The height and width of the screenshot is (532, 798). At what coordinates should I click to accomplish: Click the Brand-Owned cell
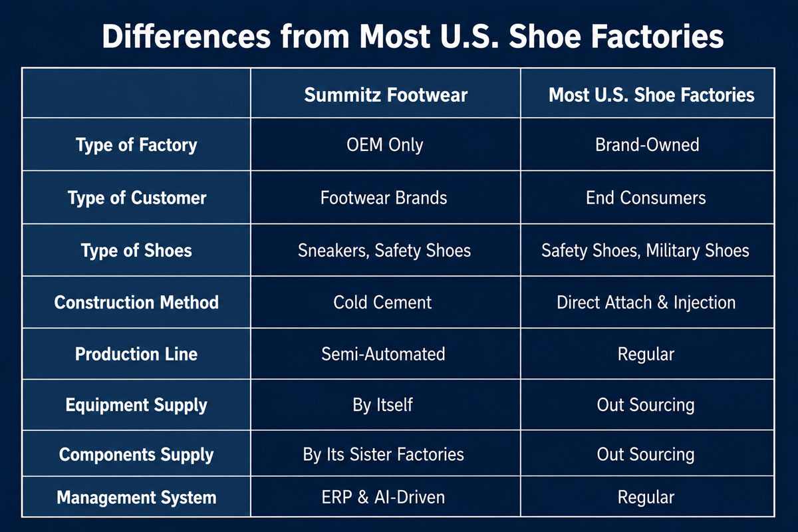click(647, 144)
